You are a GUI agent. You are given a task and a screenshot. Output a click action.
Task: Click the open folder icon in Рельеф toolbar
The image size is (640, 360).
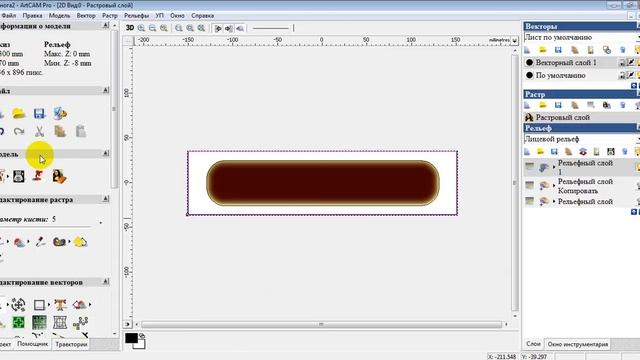[540, 151]
